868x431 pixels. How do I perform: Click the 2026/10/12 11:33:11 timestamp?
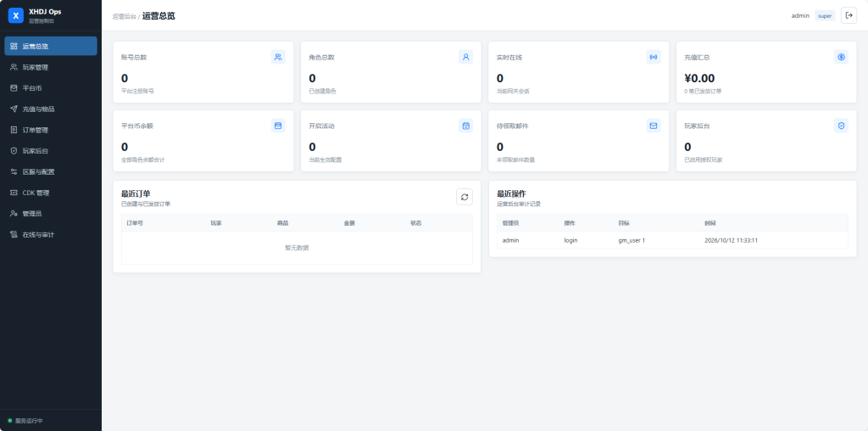click(x=732, y=240)
